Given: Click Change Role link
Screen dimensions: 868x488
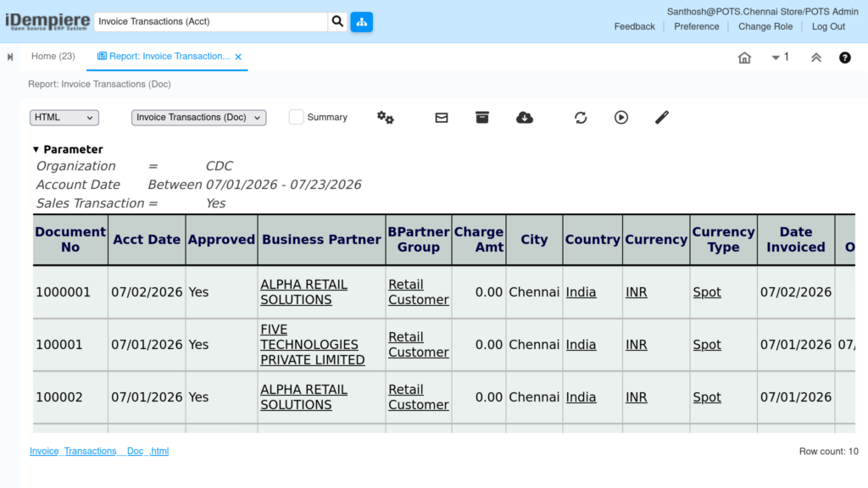Looking at the screenshot, I should tap(765, 26).
